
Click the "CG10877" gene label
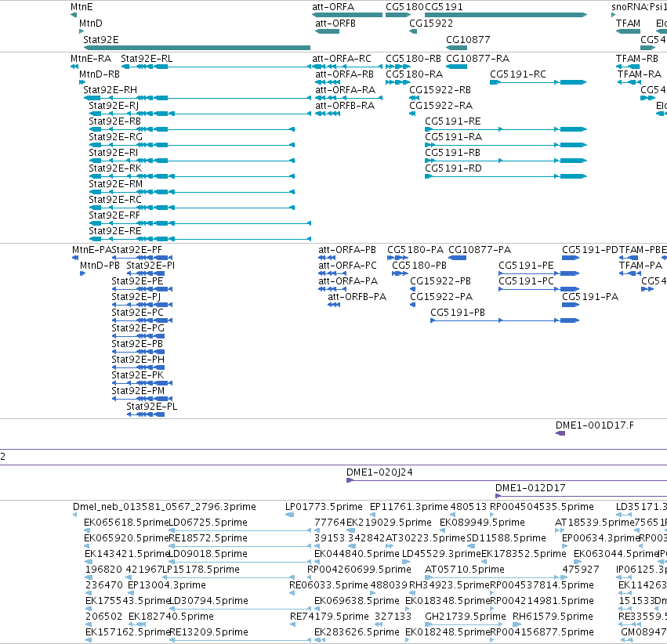(x=468, y=40)
